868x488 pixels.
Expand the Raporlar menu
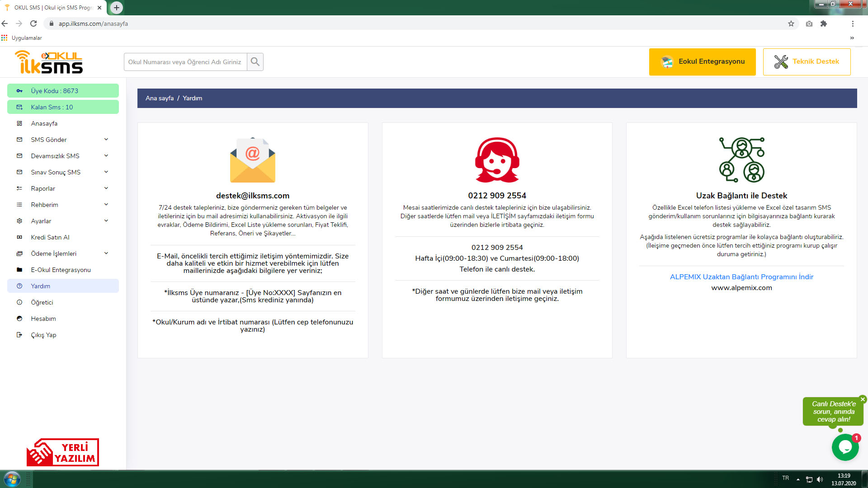[106, 188]
